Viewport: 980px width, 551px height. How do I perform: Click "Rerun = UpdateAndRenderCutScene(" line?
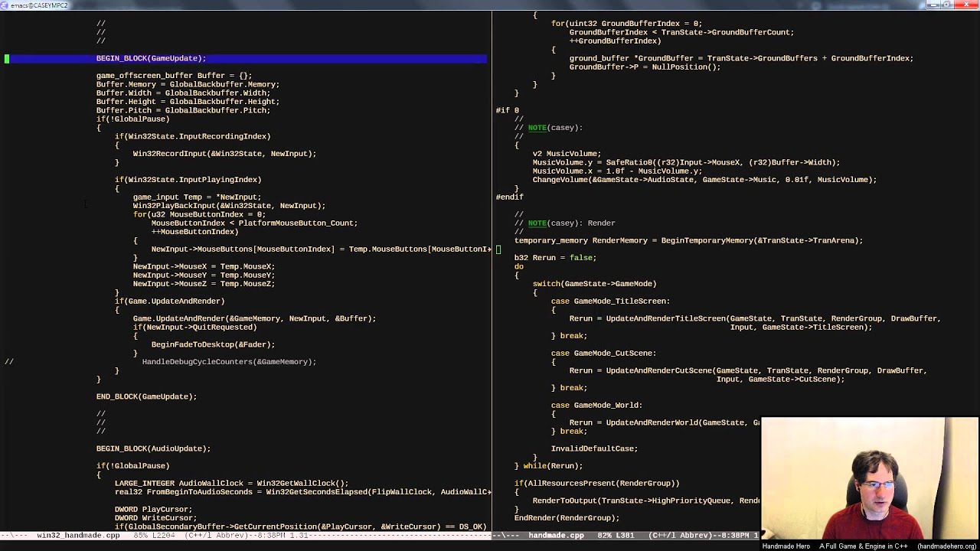(x=748, y=370)
